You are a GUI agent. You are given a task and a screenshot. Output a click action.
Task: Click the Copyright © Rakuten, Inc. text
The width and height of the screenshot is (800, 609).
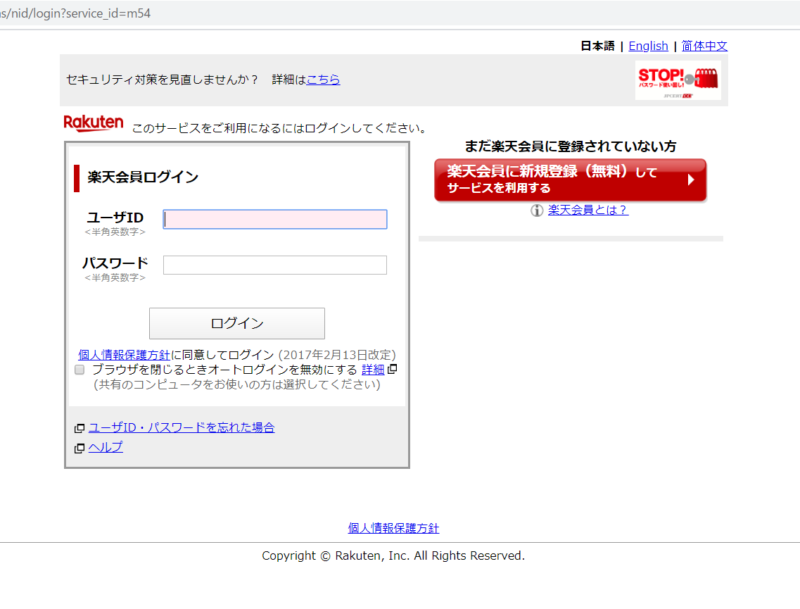[393, 555]
